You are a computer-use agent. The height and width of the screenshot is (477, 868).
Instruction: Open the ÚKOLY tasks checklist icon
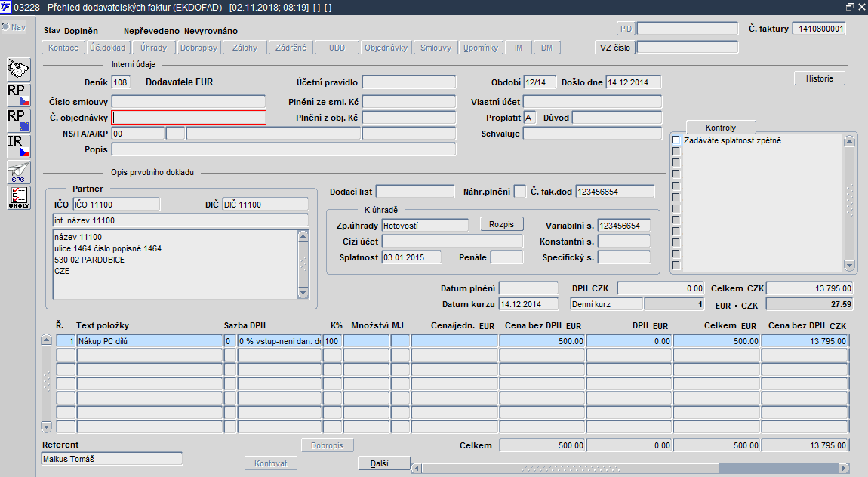click(x=19, y=198)
